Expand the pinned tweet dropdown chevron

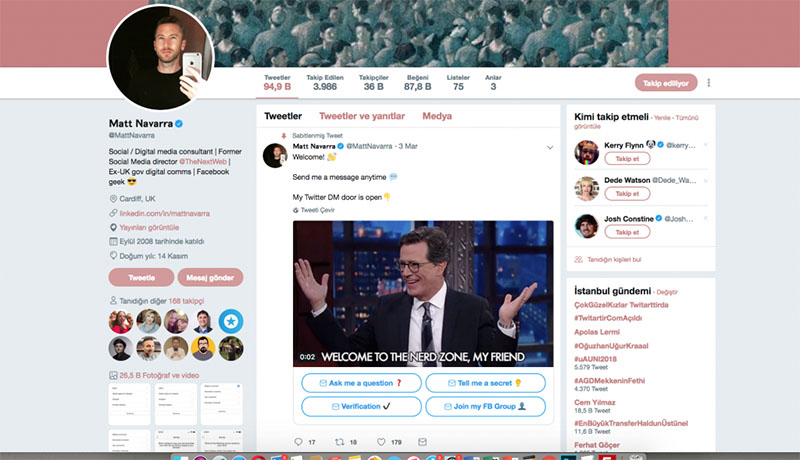[550, 147]
